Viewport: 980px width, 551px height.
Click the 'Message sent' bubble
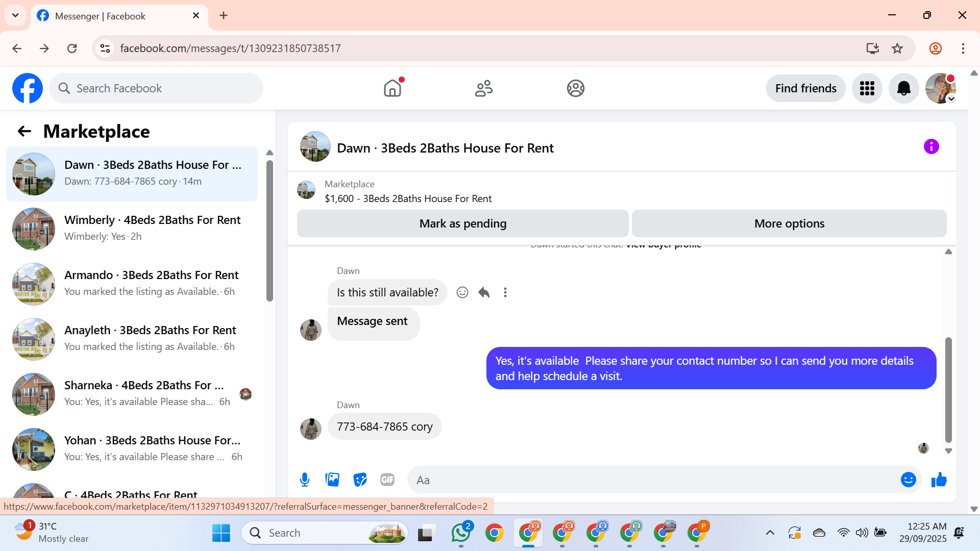(x=374, y=323)
